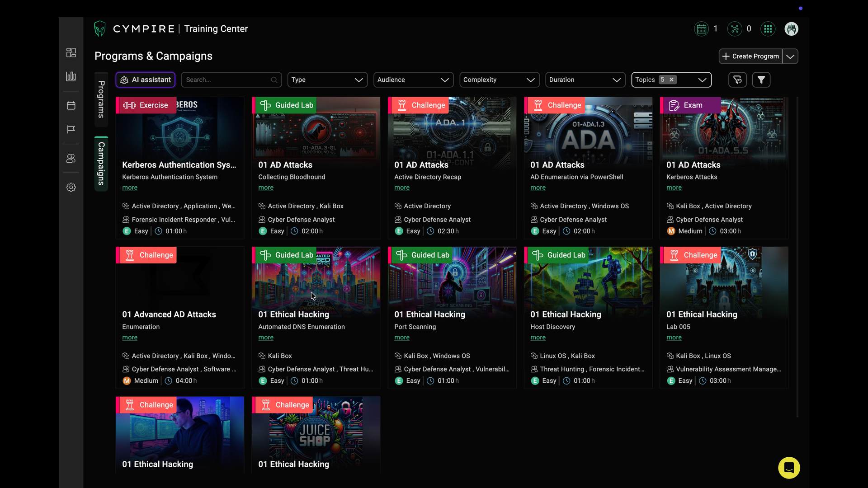The width and height of the screenshot is (868, 488).
Task: Open the user profile avatar
Action: [x=791, y=29]
